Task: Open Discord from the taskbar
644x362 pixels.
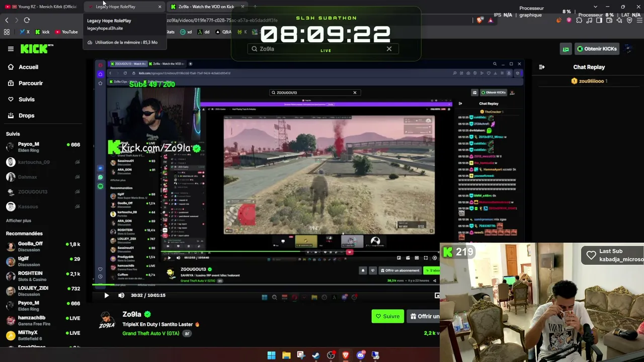Action: pyautogui.click(x=360, y=355)
